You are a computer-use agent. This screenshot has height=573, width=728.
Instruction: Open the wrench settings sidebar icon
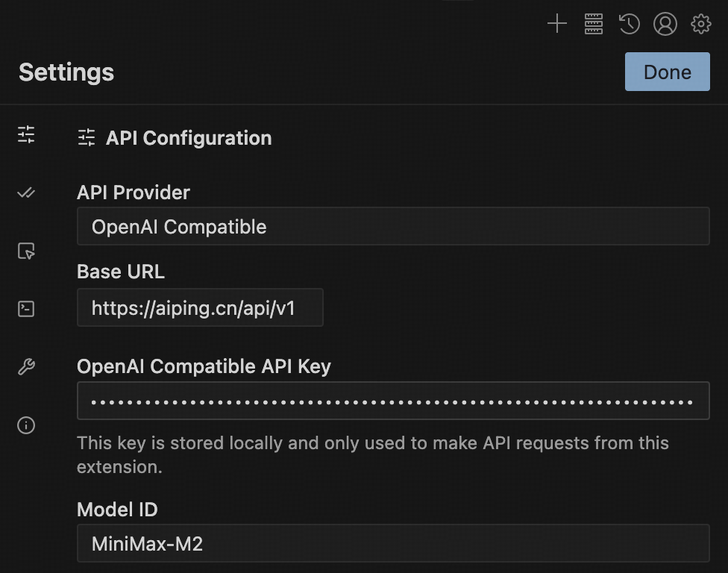(x=26, y=367)
